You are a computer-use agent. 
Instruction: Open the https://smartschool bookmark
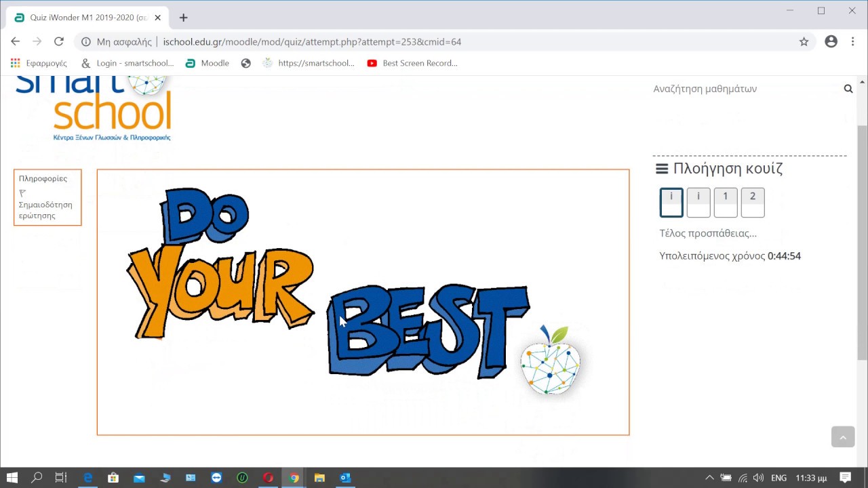pos(309,63)
